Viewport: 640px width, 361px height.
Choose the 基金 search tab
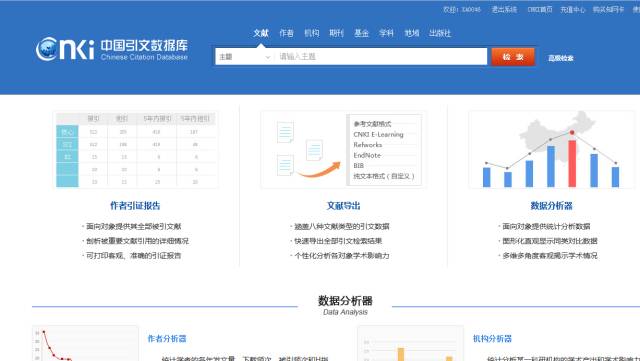click(x=362, y=33)
